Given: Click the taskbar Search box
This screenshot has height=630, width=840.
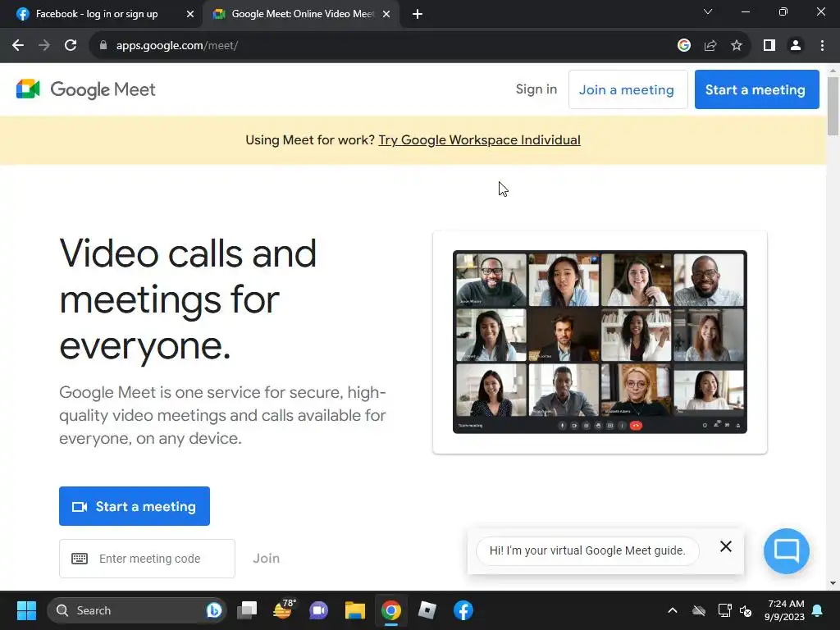Looking at the screenshot, I should point(137,610).
